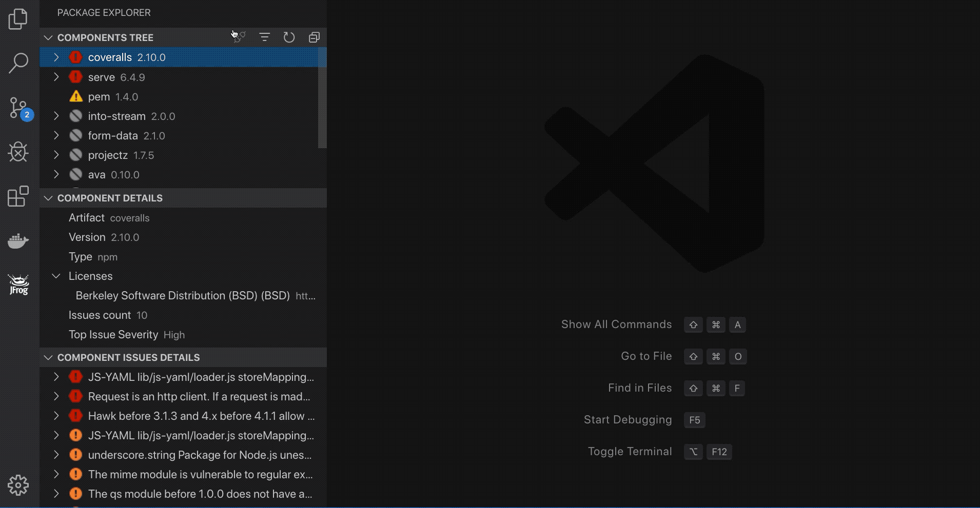Expand the Hawk vulnerability issue details
Viewport: 980px width, 508px height.
coord(56,416)
